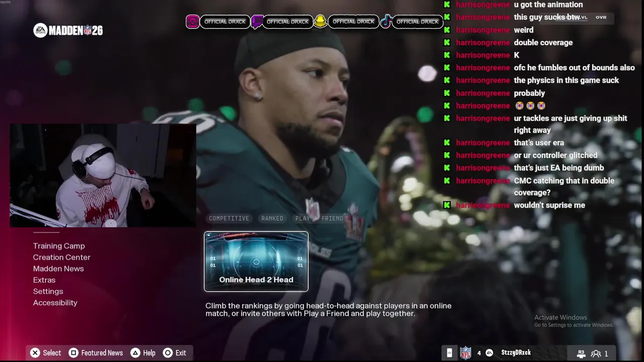Click the TikTok icon in the overlay
The image size is (644, 362).
[386, 22]
